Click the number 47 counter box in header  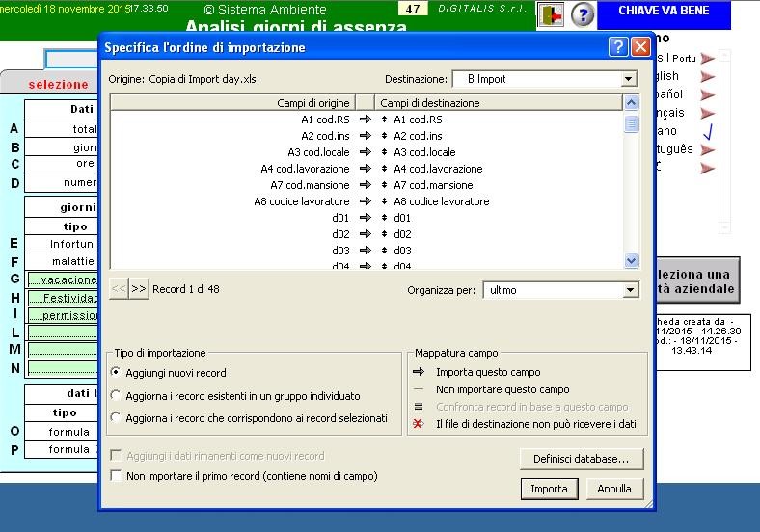pos(413,9)
